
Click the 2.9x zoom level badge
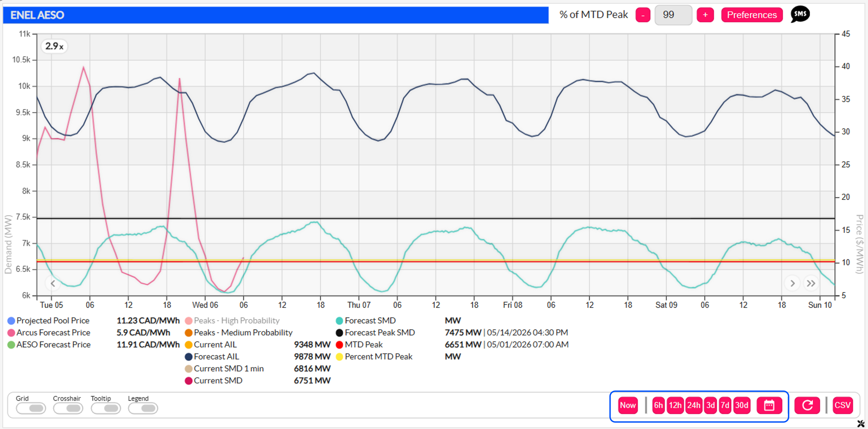click(54, 46)
